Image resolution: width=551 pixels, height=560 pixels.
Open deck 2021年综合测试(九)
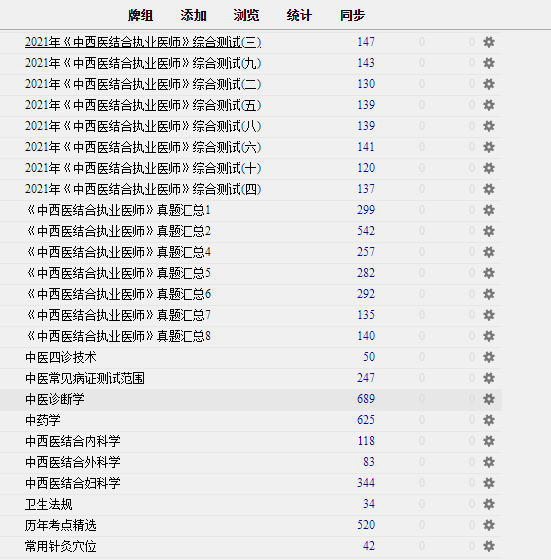(x=143, y=63)
